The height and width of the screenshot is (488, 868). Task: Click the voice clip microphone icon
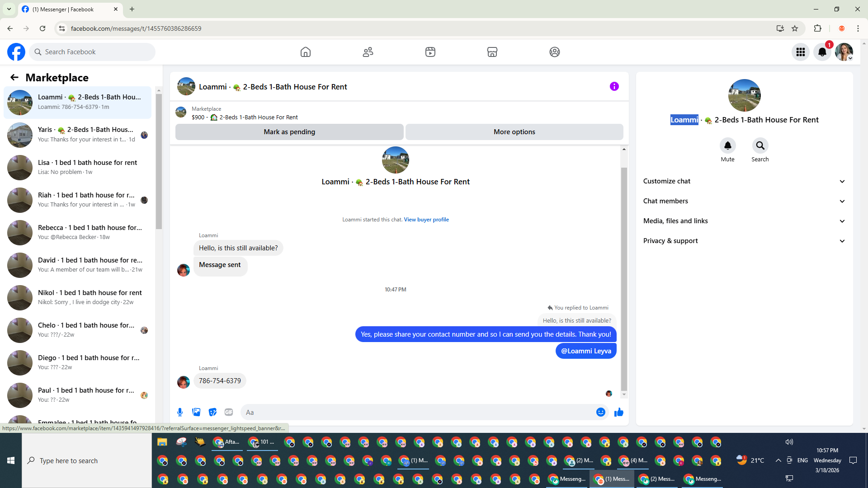(180, 412)
